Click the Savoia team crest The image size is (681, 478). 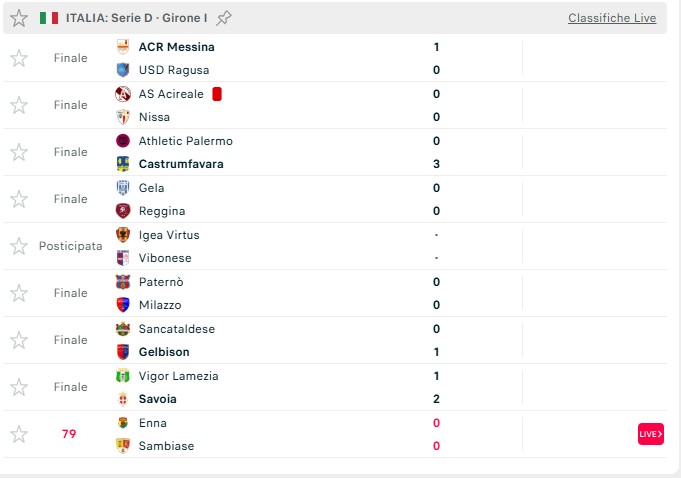pos(123,399)
